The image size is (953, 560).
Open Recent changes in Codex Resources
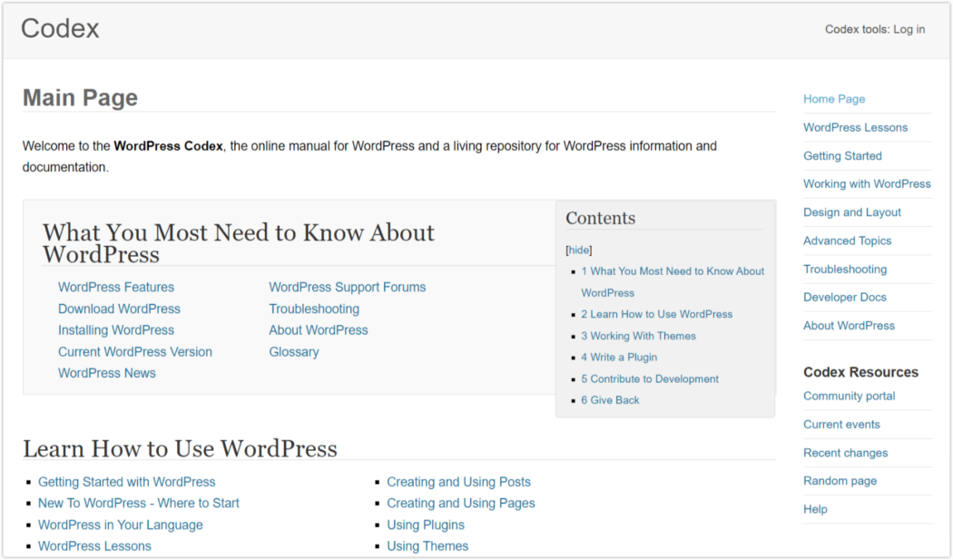tap(845, 453)
